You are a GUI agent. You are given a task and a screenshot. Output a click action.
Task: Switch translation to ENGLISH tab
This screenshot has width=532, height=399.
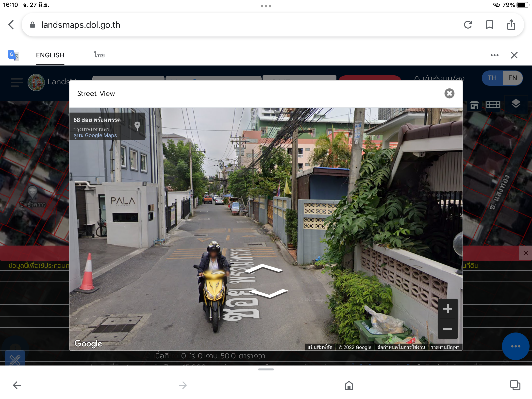(x=50, y=55)
